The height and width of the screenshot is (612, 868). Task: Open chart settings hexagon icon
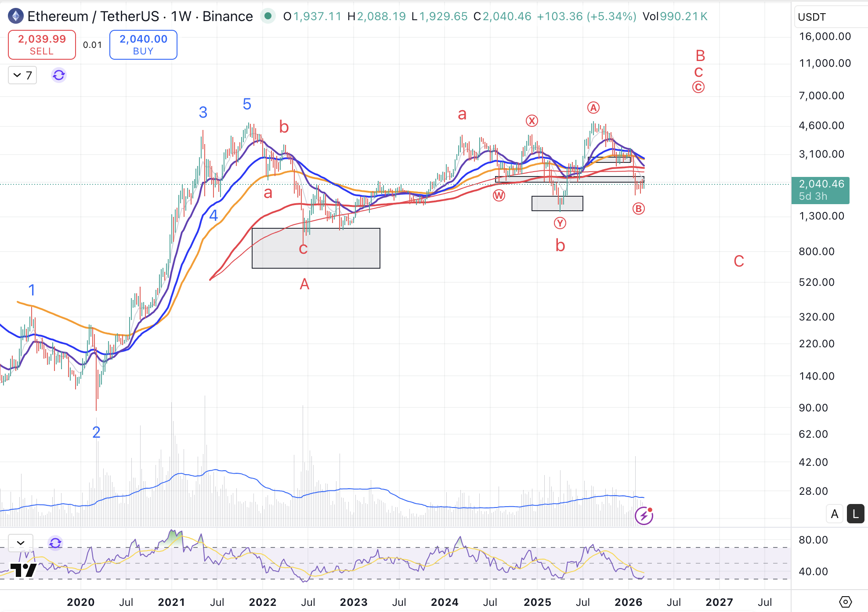[x=845, y=601]
